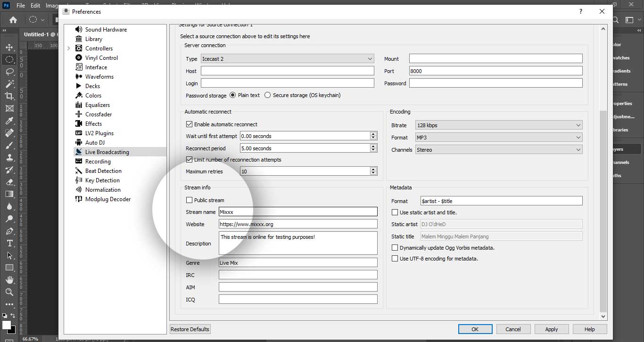Open the File menu

tap(21, 6)
